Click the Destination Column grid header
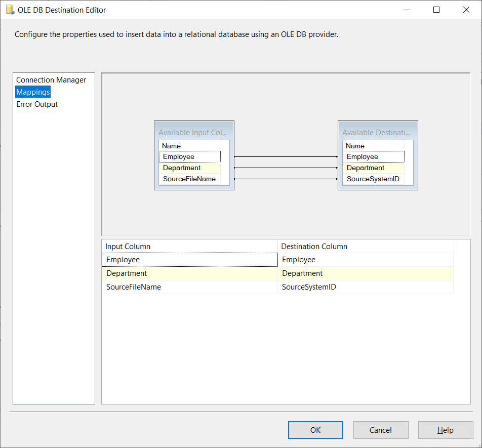482x448 pixels. tap(365, 247)
